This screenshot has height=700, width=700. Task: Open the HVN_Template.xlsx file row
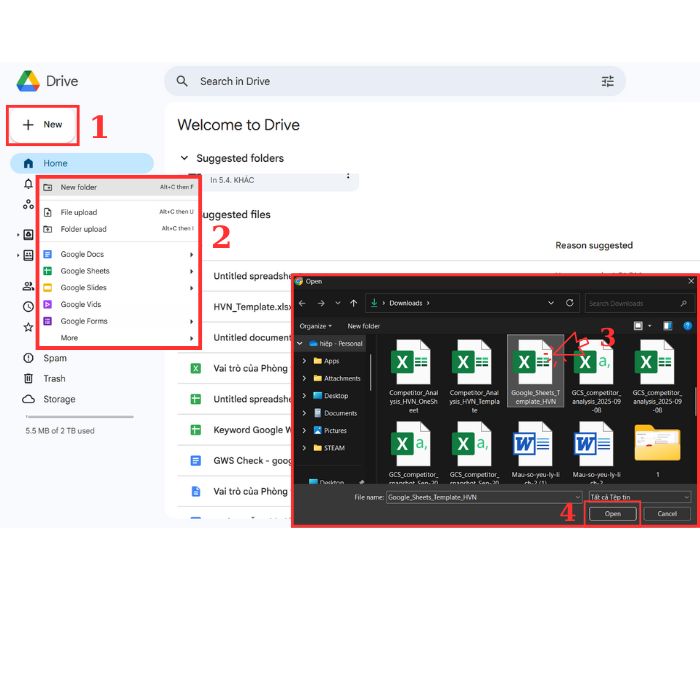248,307
